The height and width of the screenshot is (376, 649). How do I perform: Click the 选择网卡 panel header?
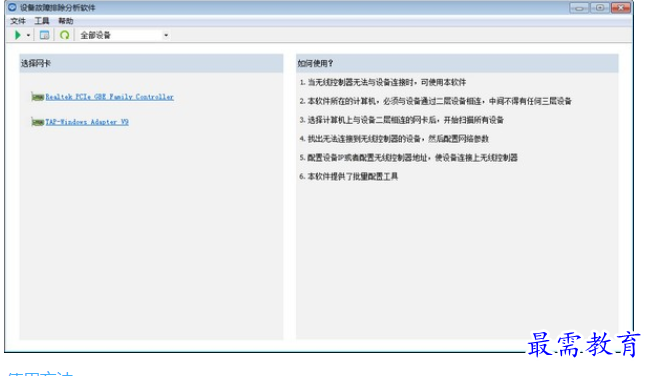pos(151,63)
